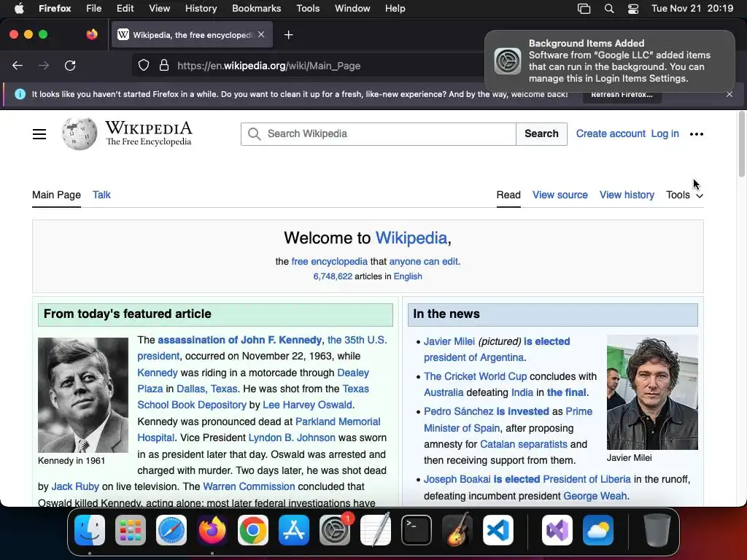Open the Joseph Boakai link
The width and height of the screenshot is (747, 560).
457,480
